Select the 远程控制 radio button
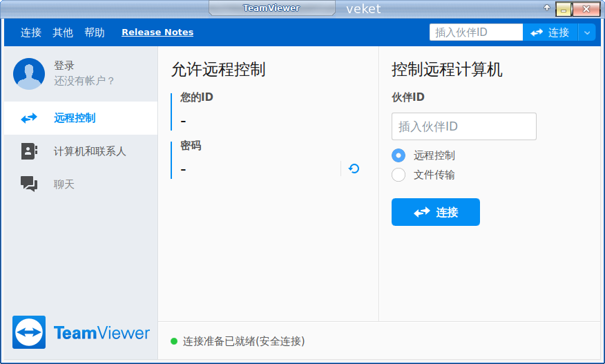Screen dimensions: 605x364 click(398, 155)
